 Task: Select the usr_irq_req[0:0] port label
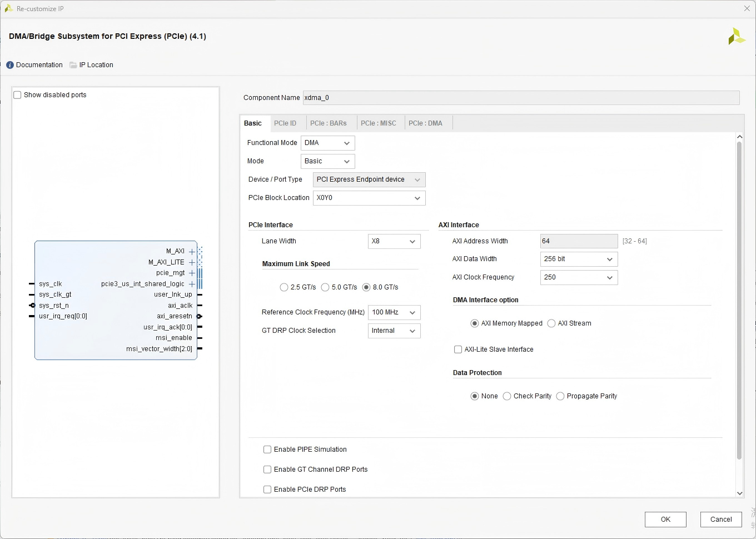[x=63, y=316]
